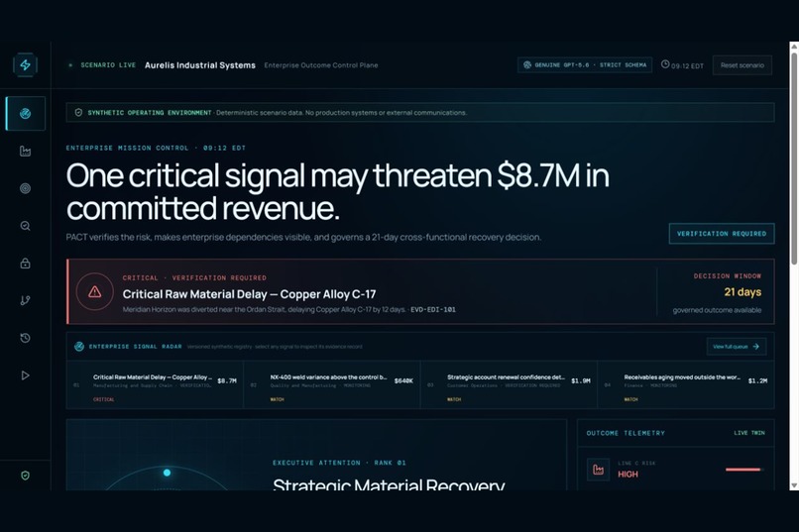Click the Enterprise Signal Radar icon
Image resolution: width=799 pixels, height=532 pixels.
coord(79,347)
